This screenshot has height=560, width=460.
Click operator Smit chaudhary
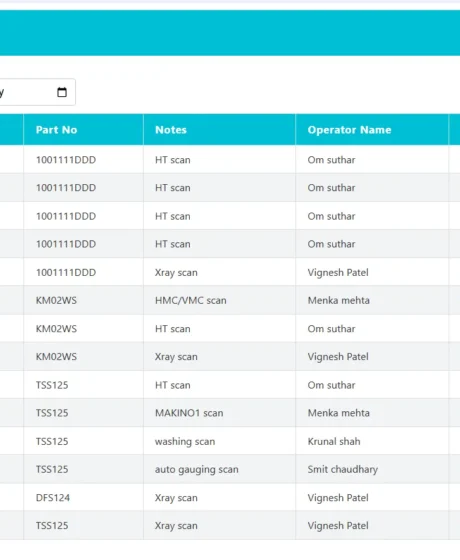(342, 469)
